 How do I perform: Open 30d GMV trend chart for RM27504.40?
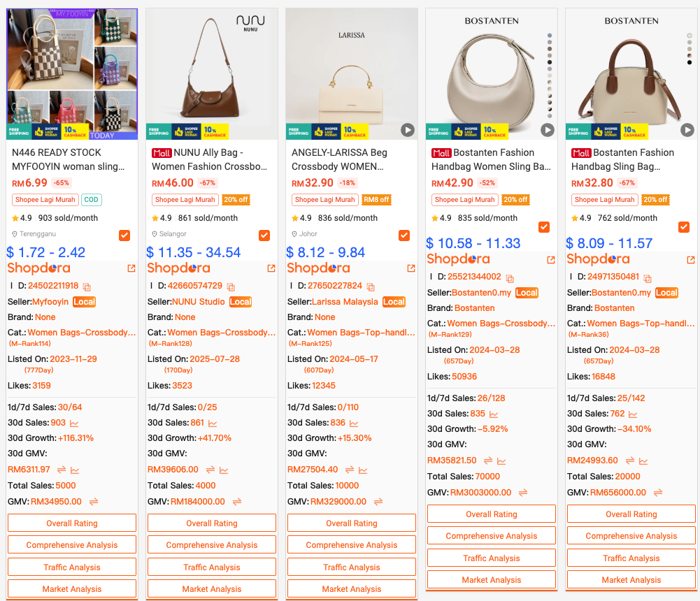[x=363, y=470]
